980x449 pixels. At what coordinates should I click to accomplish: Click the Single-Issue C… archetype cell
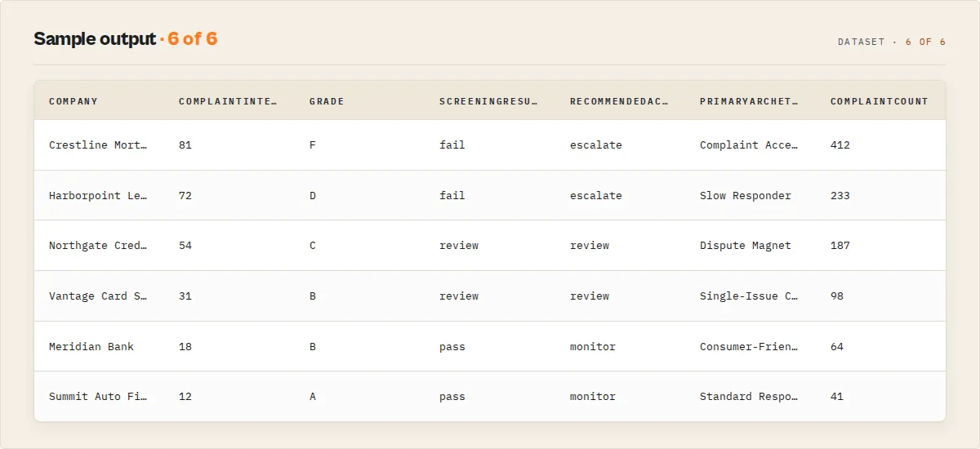749,296
